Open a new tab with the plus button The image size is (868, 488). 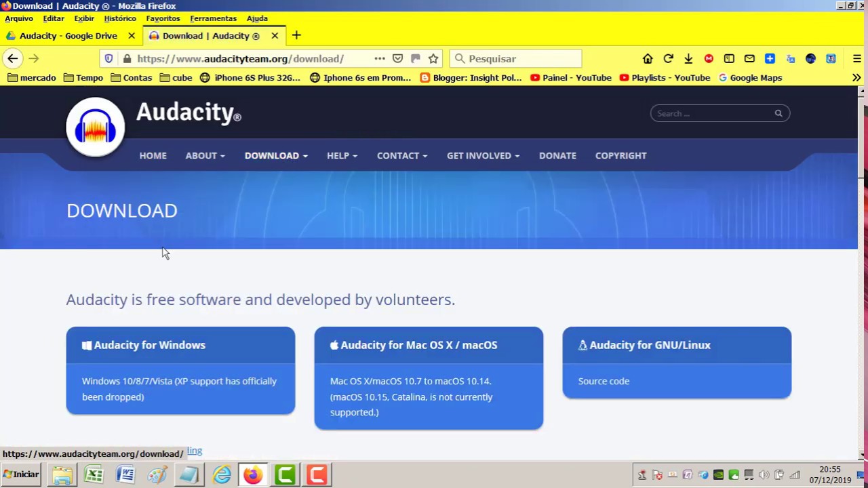coord(296,35)
